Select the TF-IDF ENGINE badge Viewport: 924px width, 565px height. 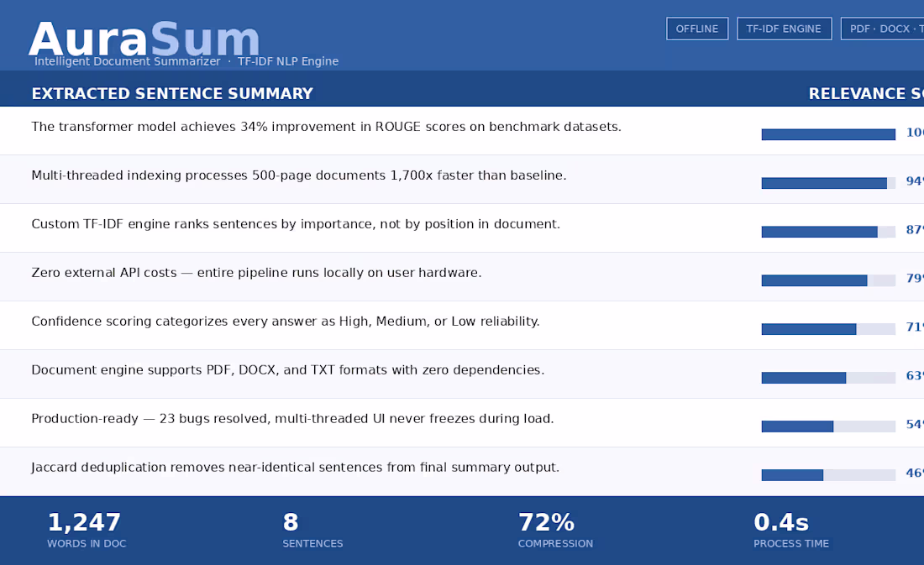[784, 28]
